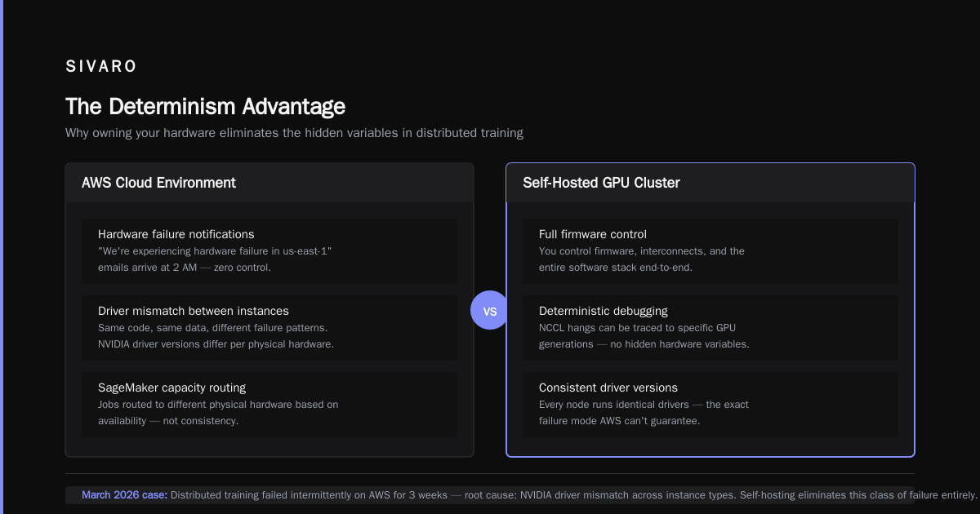The width and height of the screenshot is (980, 514).
Task: Click the us-east-1 hardware failure quote
Action: [x=215, y=251]
